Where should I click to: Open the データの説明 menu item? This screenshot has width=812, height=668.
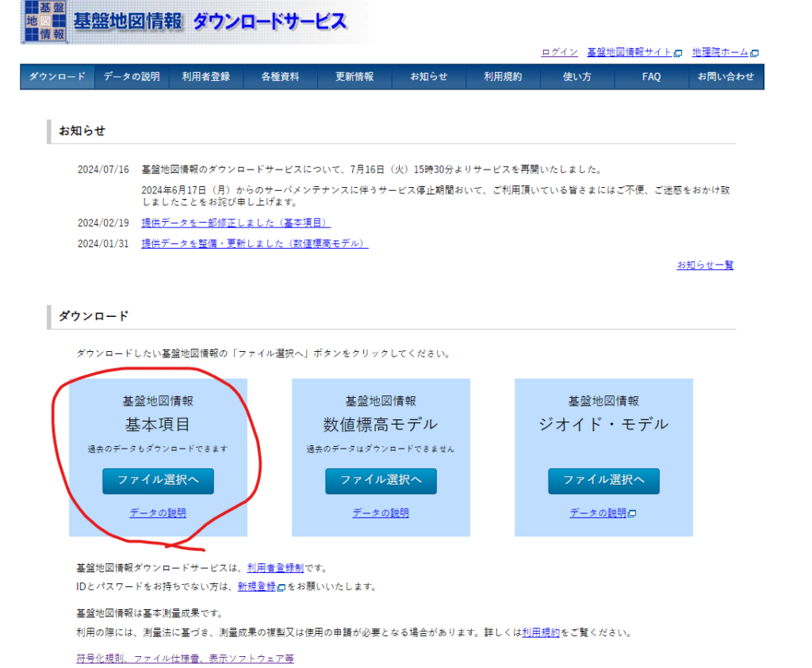(132, 77)
